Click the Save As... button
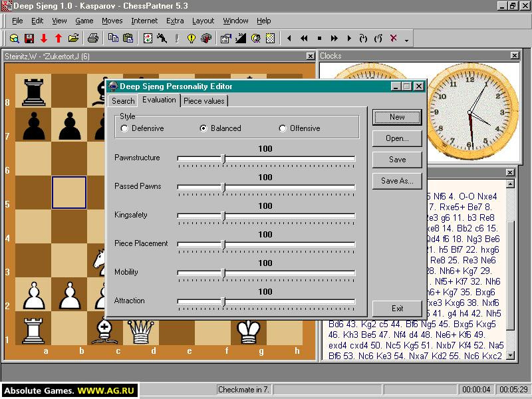This screenshot has width=532, height=399. click(x=397, y=181)
